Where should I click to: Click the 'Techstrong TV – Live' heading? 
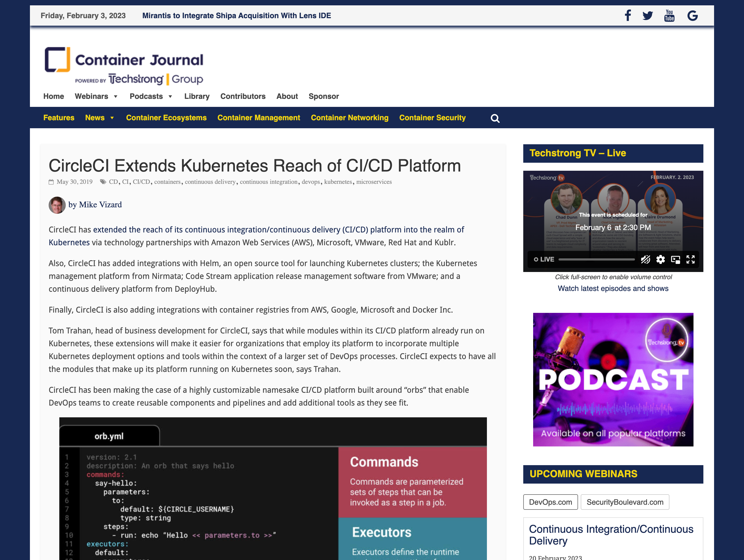coord(578,153)
